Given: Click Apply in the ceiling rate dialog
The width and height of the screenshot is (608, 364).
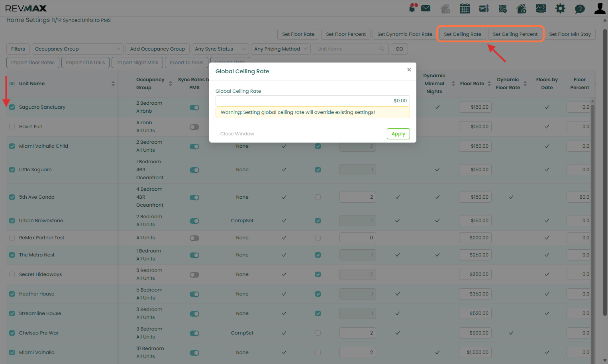Looking at the screenshot, I should click(x=398, y=134).
